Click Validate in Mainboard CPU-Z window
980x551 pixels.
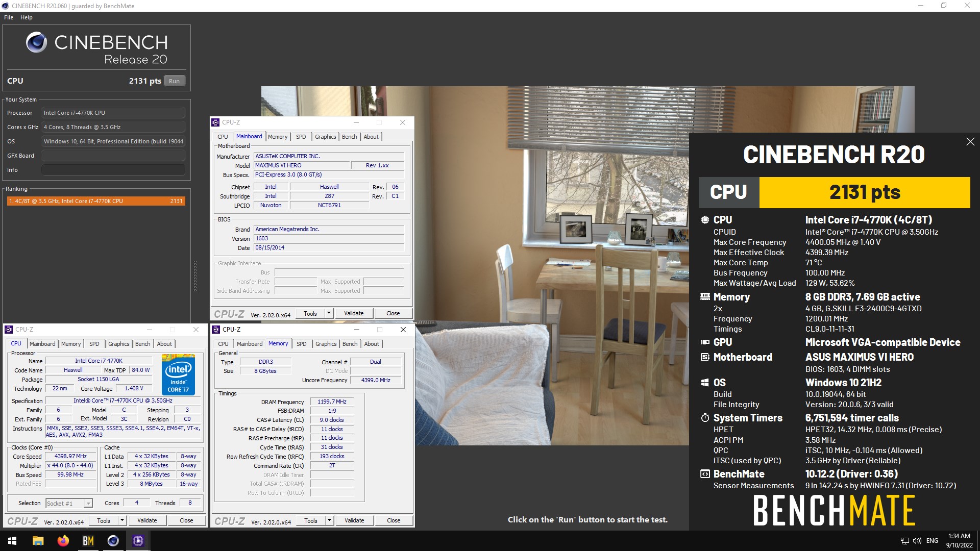coord(354,314)
